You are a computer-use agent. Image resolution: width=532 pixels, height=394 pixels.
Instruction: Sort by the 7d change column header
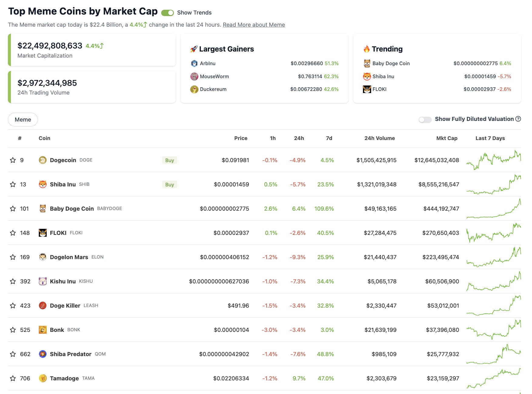(x=329, y=138)
